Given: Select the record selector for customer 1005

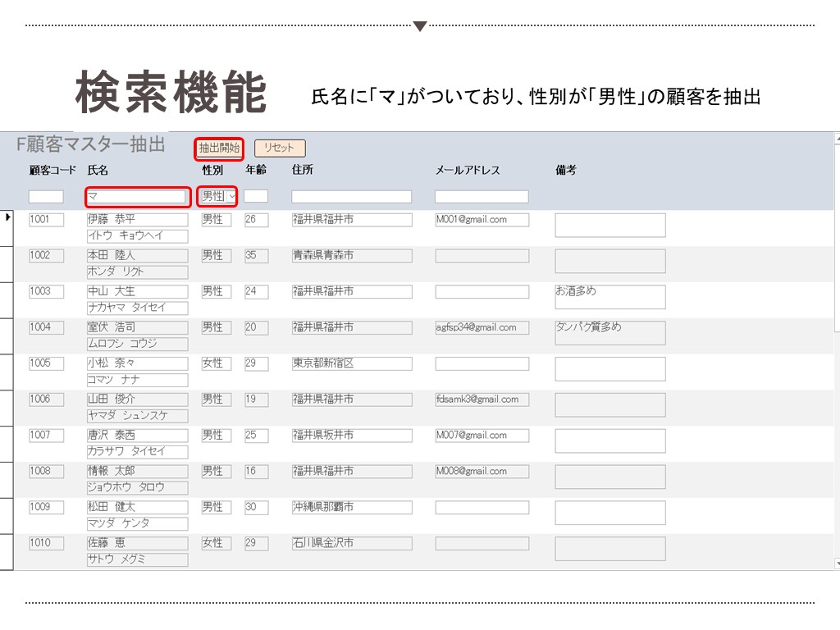Looking at the screenshot, I should (x=7, y=372).
